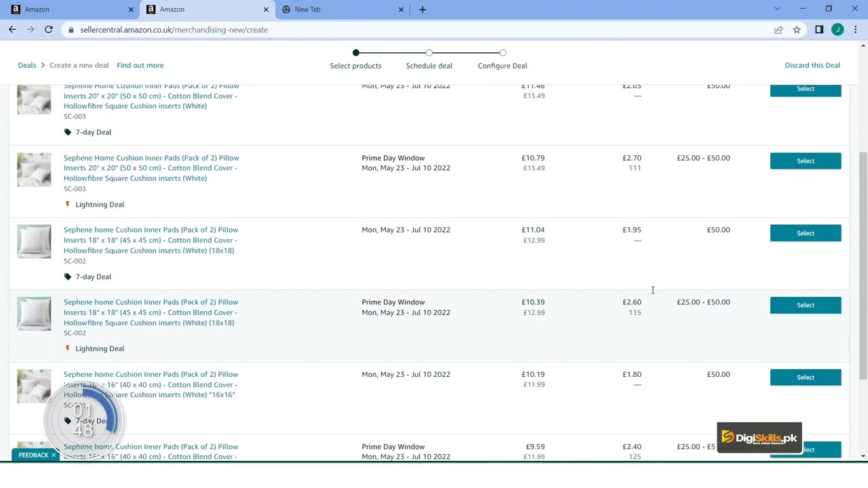The image size is (868, 488).
Task: Click the scrollbar down arrow
Action: pyautogui.click(x=863, y=456)
